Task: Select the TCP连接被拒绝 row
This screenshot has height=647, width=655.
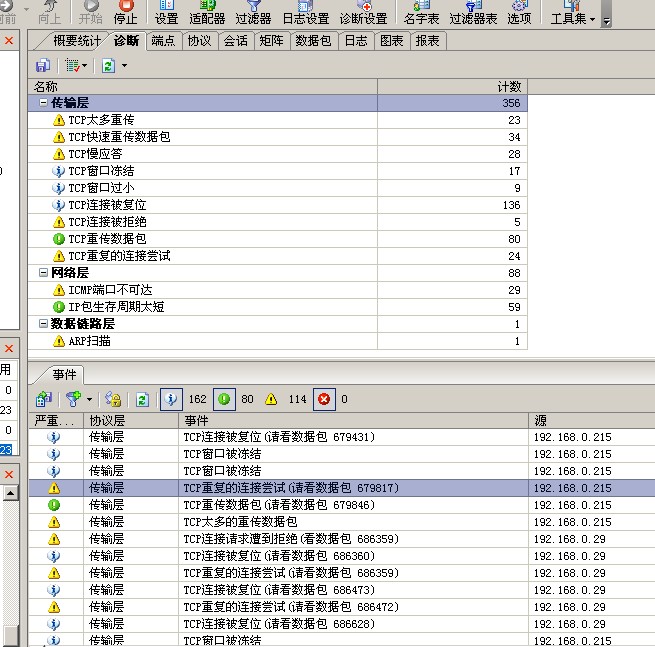Action: pos(278,222)
